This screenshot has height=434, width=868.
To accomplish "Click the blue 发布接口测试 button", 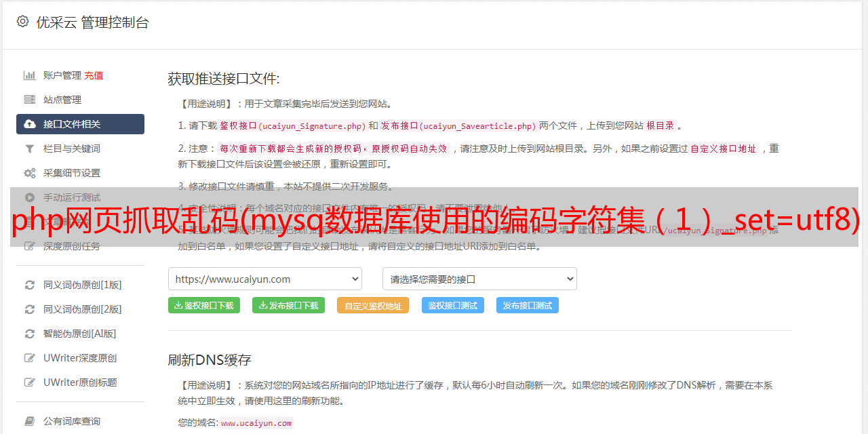I will click(x=528, y=305).
